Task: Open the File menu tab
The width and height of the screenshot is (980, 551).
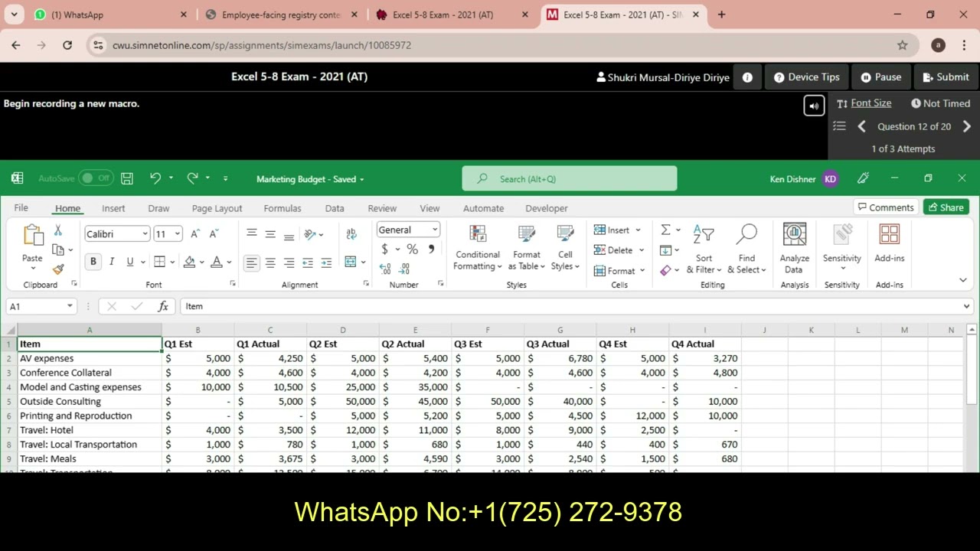Action: click(21, 208)
